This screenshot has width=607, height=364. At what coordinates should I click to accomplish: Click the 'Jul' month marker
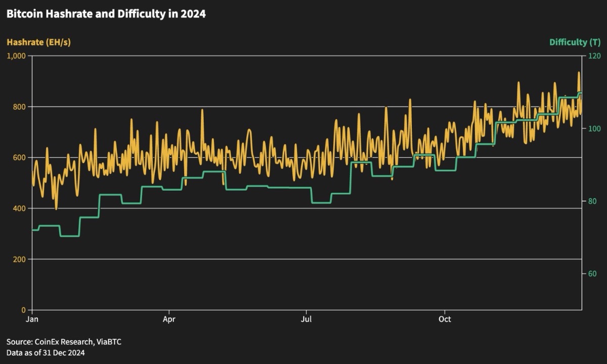click(306, 320)
